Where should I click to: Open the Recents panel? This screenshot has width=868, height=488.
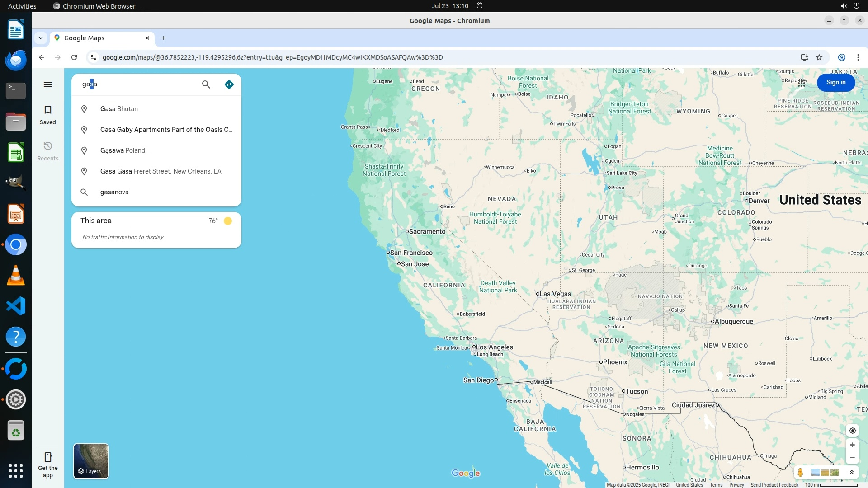click(48, 151)
